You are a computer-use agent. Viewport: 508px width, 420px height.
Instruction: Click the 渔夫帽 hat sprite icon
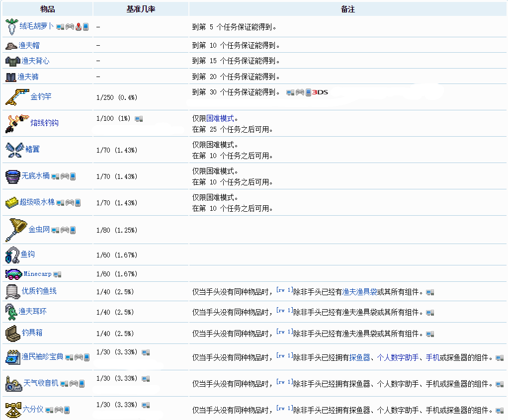11,46
